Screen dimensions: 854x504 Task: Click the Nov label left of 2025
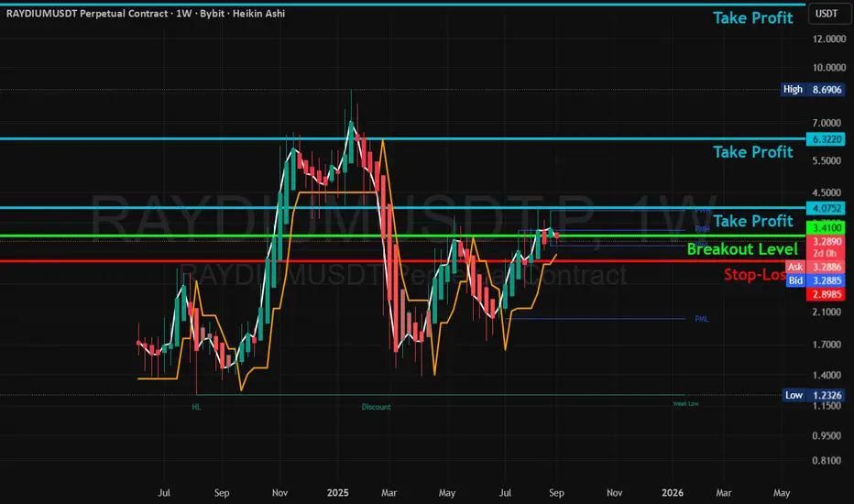tap(279, 493)
